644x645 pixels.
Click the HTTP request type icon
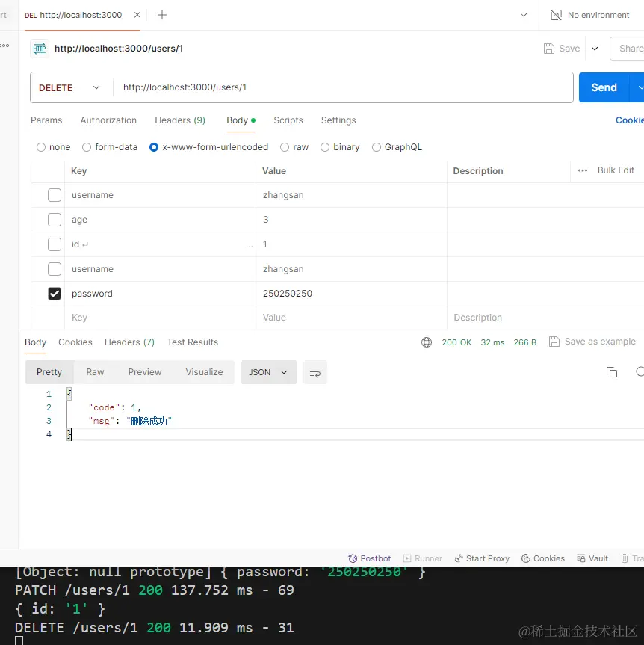(x=40, y=49)
